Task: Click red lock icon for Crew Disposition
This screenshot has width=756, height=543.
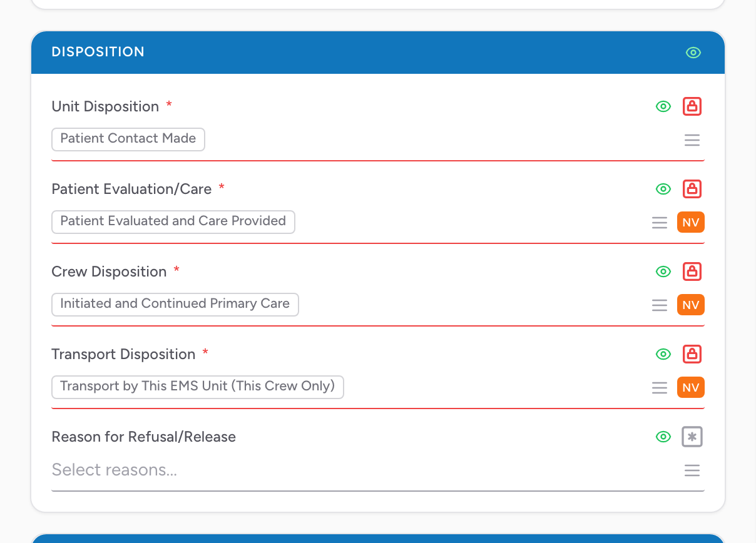Action: 692,271
